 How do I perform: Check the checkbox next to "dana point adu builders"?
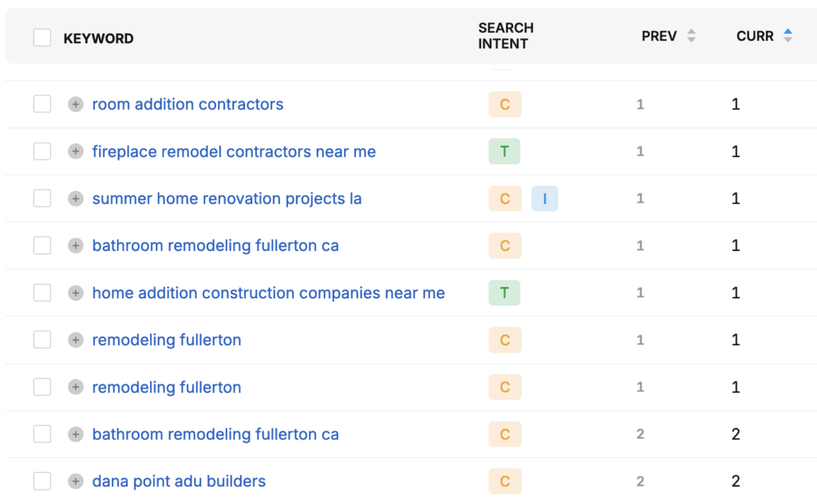pos(41,481)
